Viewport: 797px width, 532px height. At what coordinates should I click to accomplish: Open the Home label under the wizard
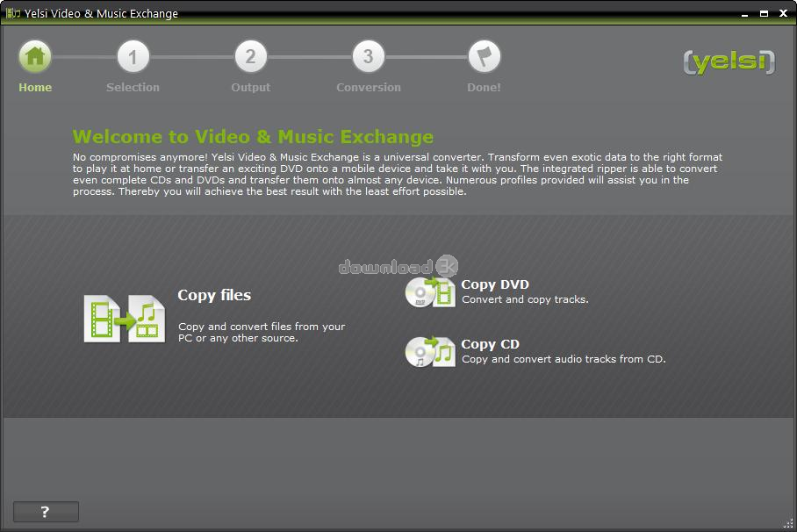pos(35,88)
